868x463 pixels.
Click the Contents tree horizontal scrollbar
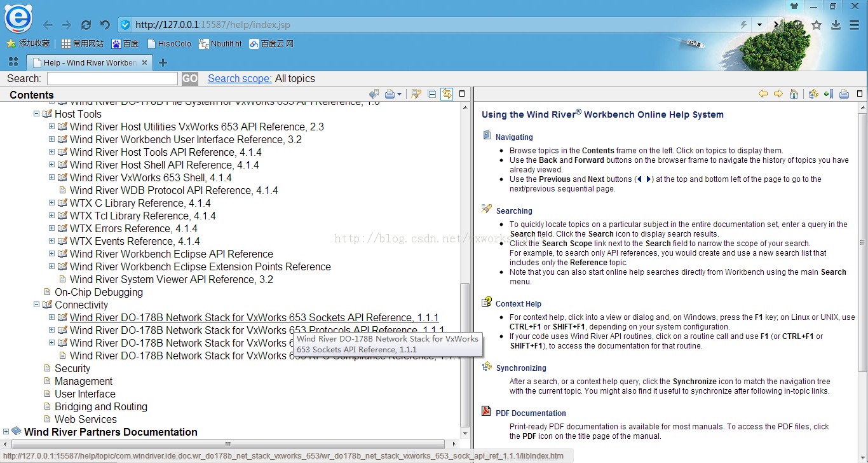coord(229,444)
